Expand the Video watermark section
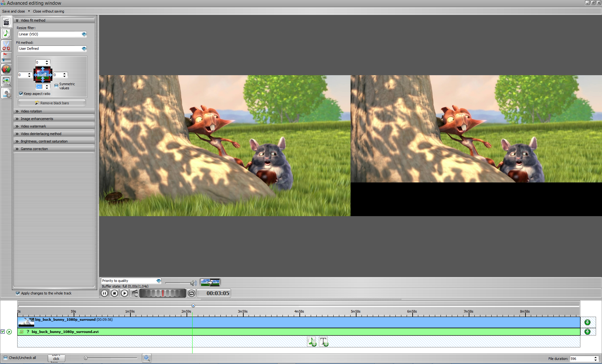The width and height of the screenshot is (602, 364). point(54,126)
